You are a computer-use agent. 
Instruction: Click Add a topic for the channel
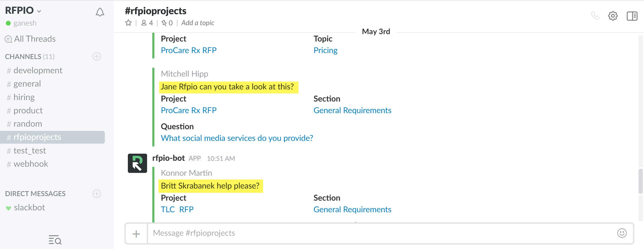click(198, 23)
